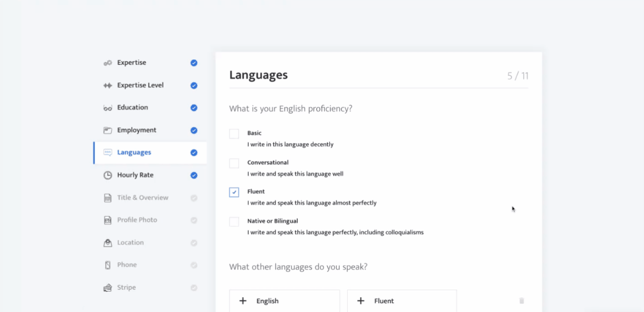The image size is (644, 312).
Task: Click the Languages speech bubble icon
Action: point(108,152)
